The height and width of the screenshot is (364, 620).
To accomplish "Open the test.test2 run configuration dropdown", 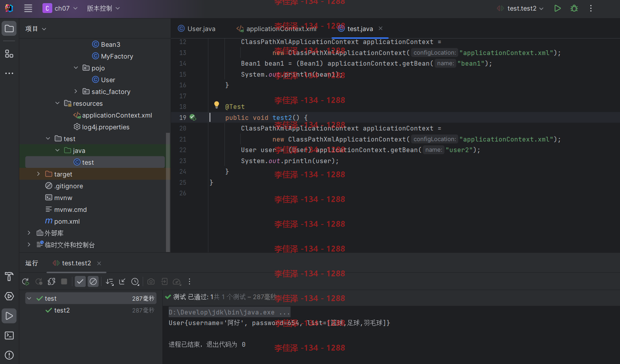I will (x=520, y=8).
